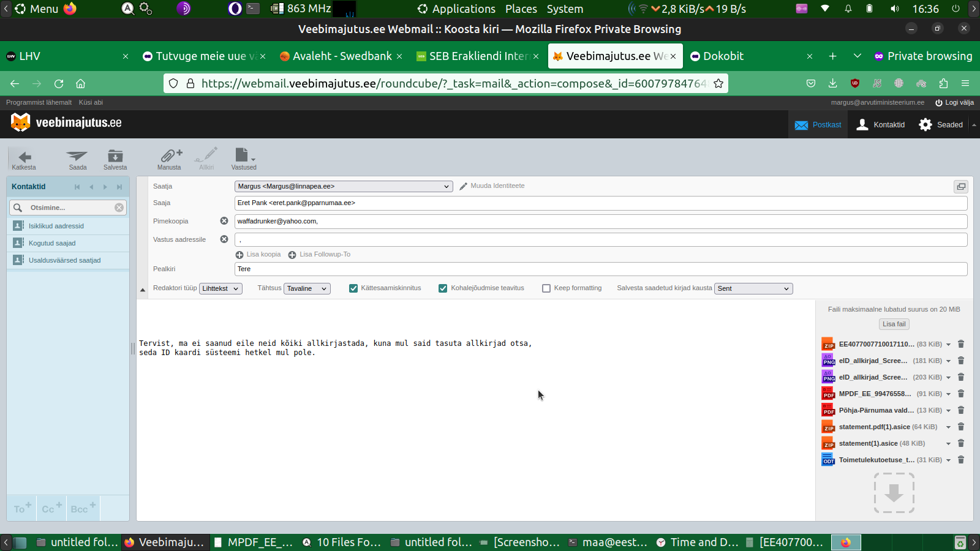980x551 pixels.
Task: Switch to SEB Erakliendi tab
Action: [x=478, y=56]
